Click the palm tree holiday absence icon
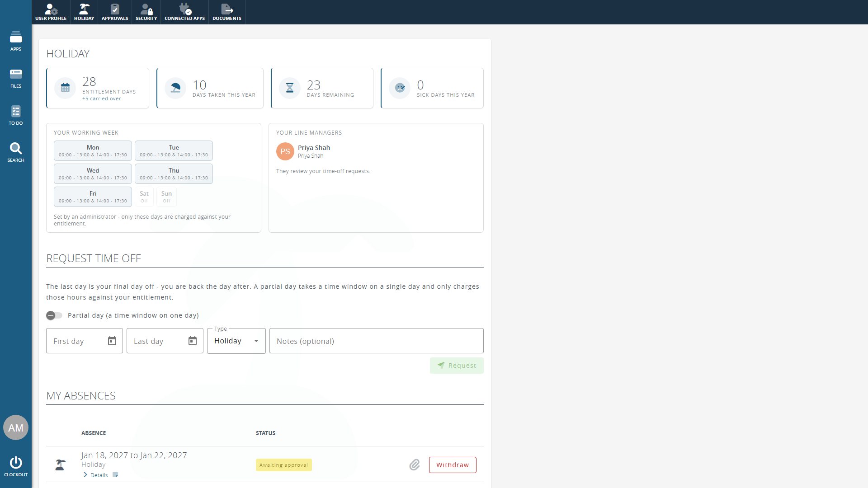868x488 pixels. (60, 465)
